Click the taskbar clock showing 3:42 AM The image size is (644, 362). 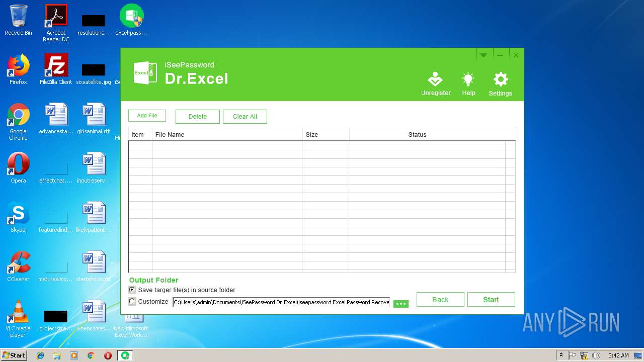coord(618,355)
